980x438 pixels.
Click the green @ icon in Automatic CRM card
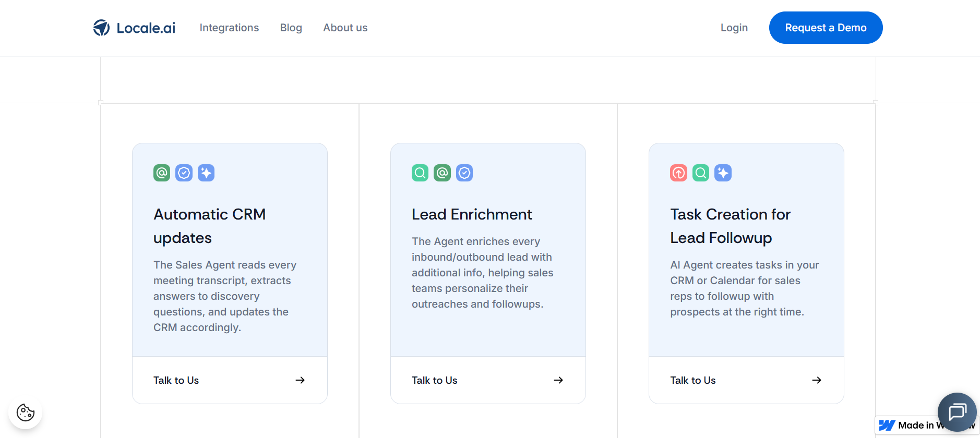(162, 173)
